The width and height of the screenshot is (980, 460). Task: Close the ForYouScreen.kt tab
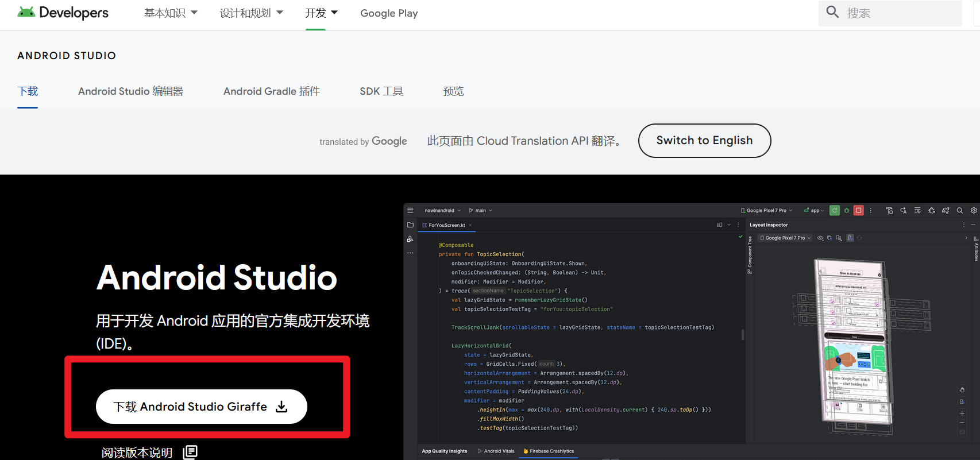(x=470, y=225)
